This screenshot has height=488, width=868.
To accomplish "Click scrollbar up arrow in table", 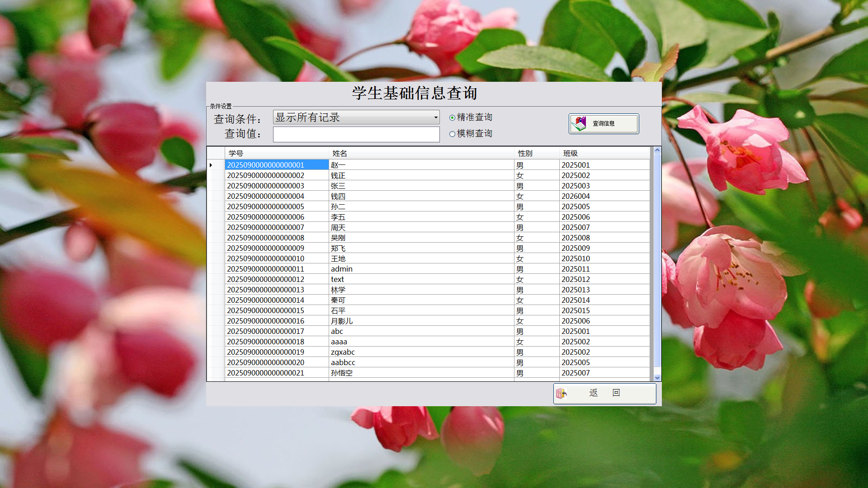I will coord(657,150).
